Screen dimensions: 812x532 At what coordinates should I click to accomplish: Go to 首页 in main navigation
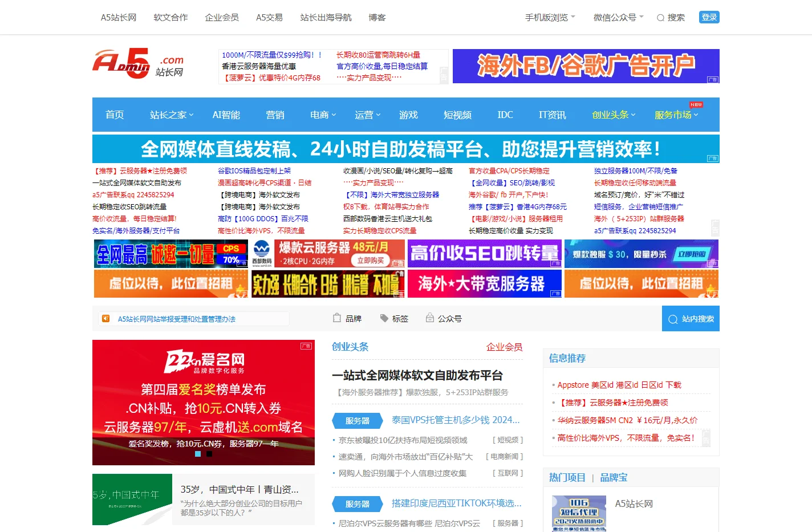[115, 115]
